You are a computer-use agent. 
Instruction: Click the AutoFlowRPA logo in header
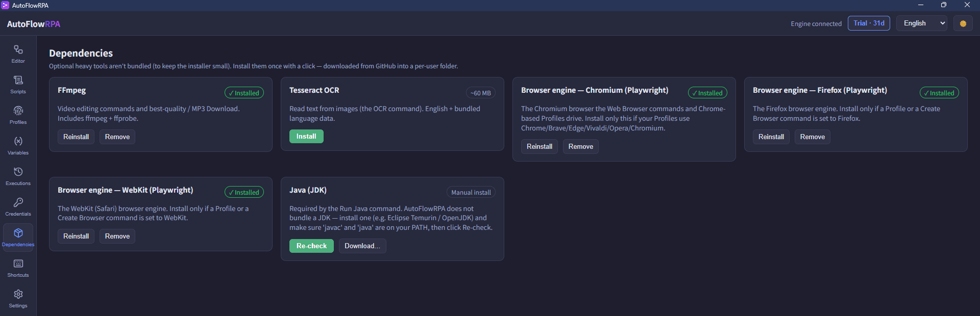[x=34, y=24]
